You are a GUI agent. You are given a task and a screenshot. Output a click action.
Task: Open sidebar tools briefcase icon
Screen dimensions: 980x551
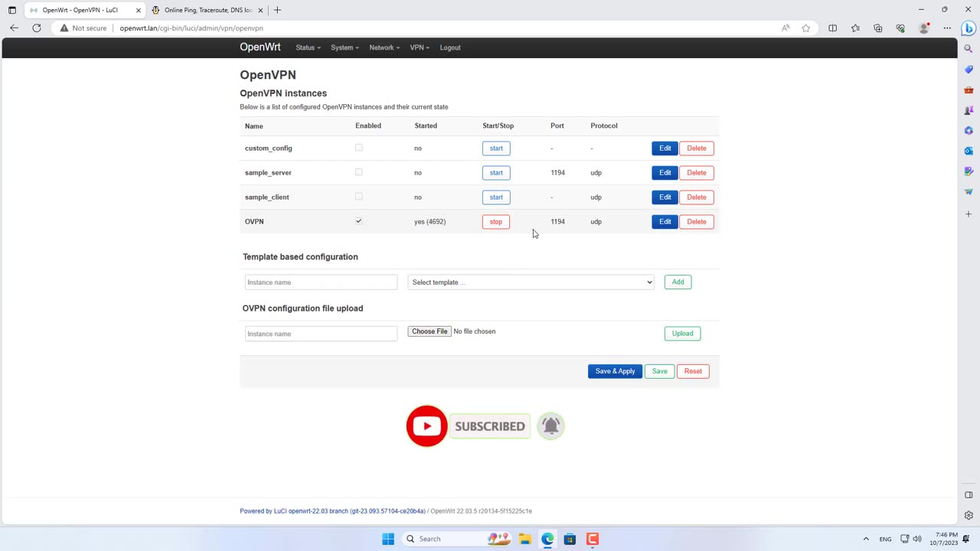(969, 90)
